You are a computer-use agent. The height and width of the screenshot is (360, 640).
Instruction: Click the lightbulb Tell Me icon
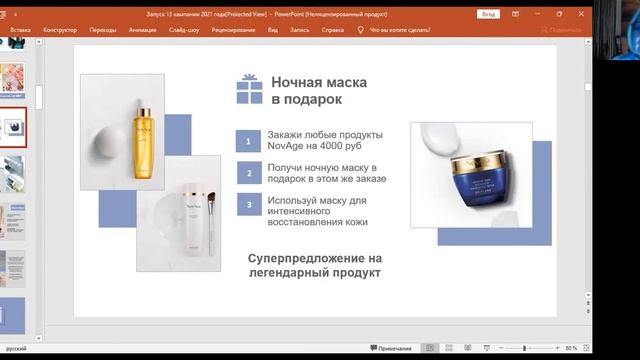click(x=360, y=30)
